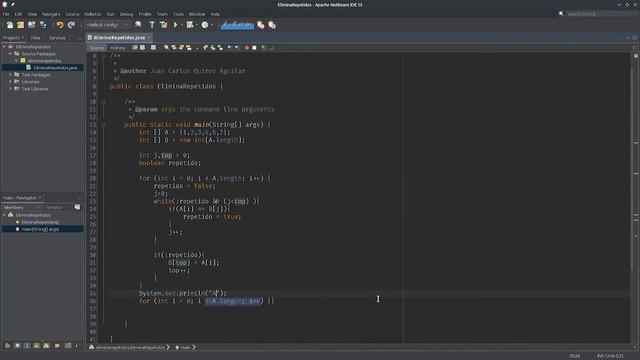Click the Open Project toolbar icon
640x360 pixels.
click(31, 25)
